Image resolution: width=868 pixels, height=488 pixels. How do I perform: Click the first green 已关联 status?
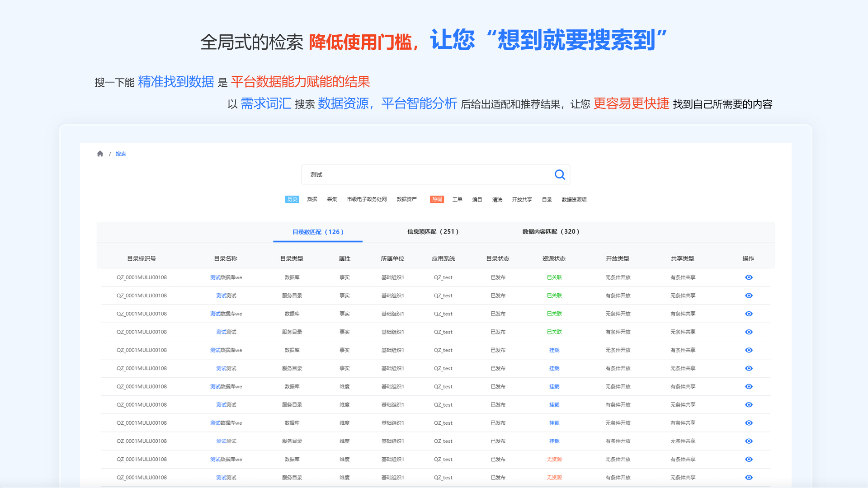tap(554, 277)
